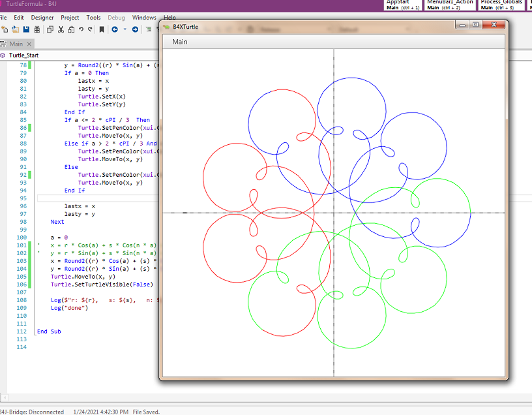Open the Project menu
The height and width of the screenshot is (415, 532).
click(x=70, y=18)
